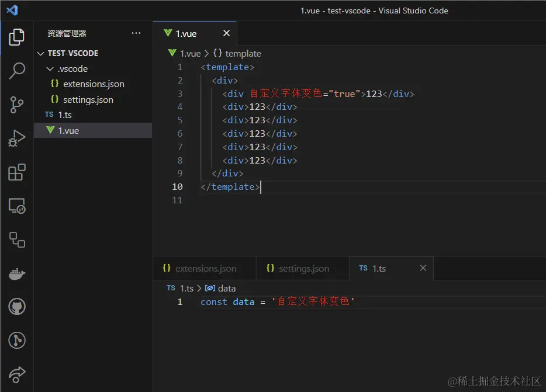
Task: Click line number 10 in 1.vue editor
Action: (177, 187)
